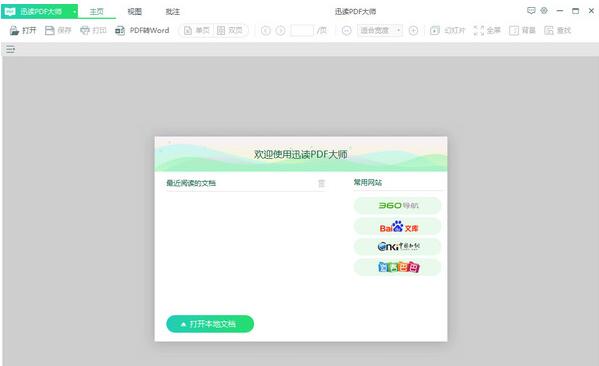The image size is (599, 366).
Task: Click the zoom in plus icon
Action: pyautogui.click(x=413, y=31)
